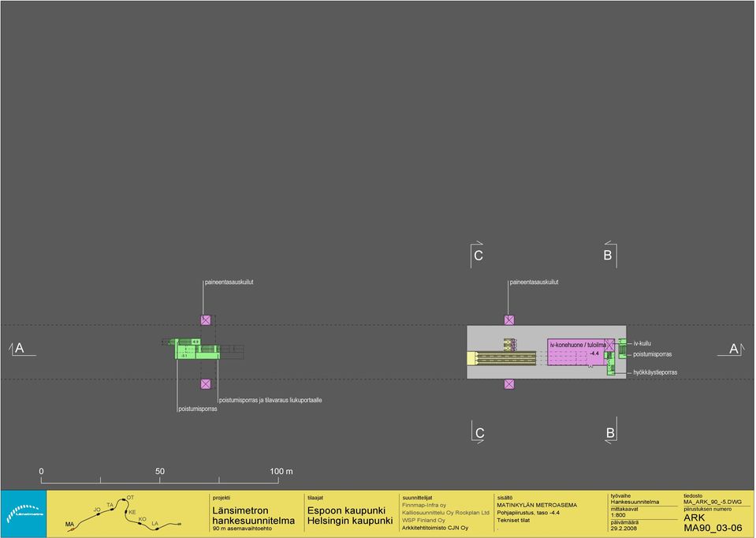Click 'WSP Finland Oy' text
The width and height of the screenshot is (756, 538).
423,521
